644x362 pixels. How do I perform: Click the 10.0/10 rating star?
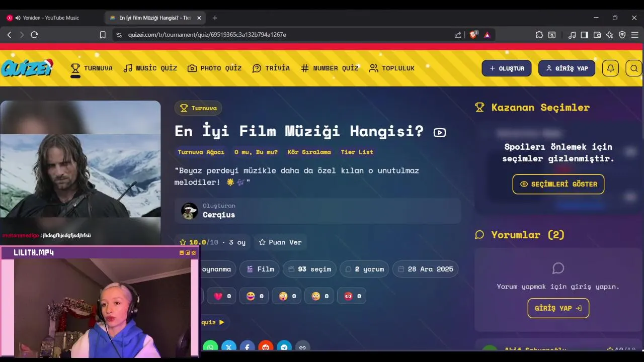(x=183, y=242)
